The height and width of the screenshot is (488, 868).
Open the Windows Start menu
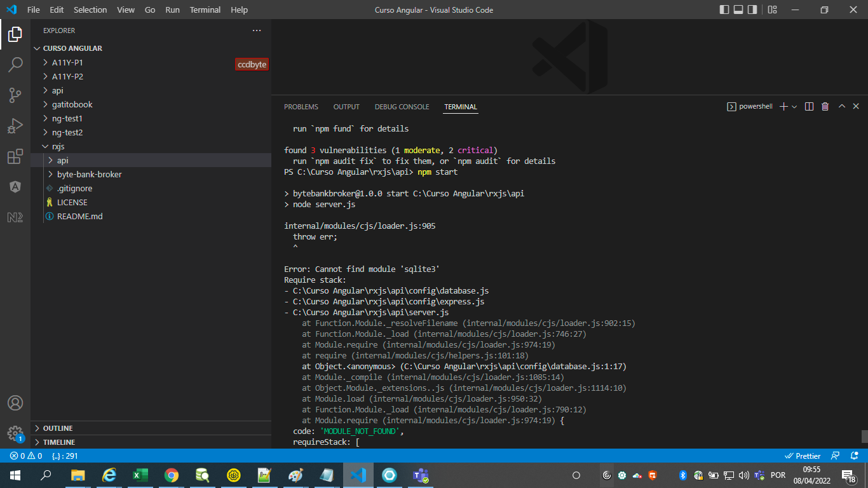15,475
